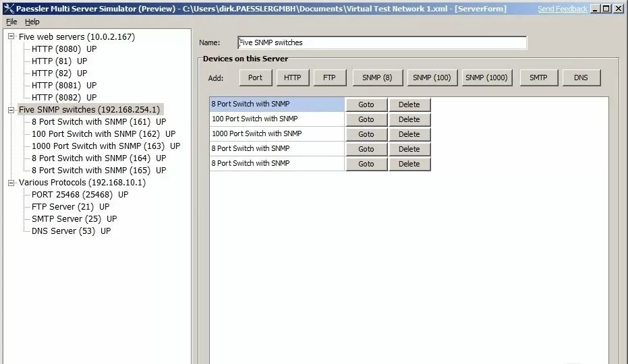The width and height of the screenshot is (628, 364).
Task: Collapse the Various Protocols tree node
Action: [x=11, y=183]
